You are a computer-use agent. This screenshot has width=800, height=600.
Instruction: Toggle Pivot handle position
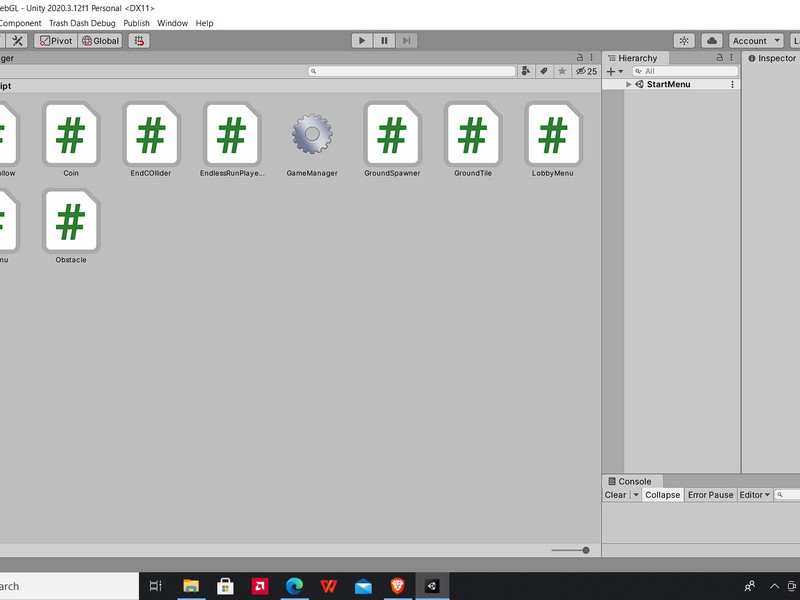[56, 41]
